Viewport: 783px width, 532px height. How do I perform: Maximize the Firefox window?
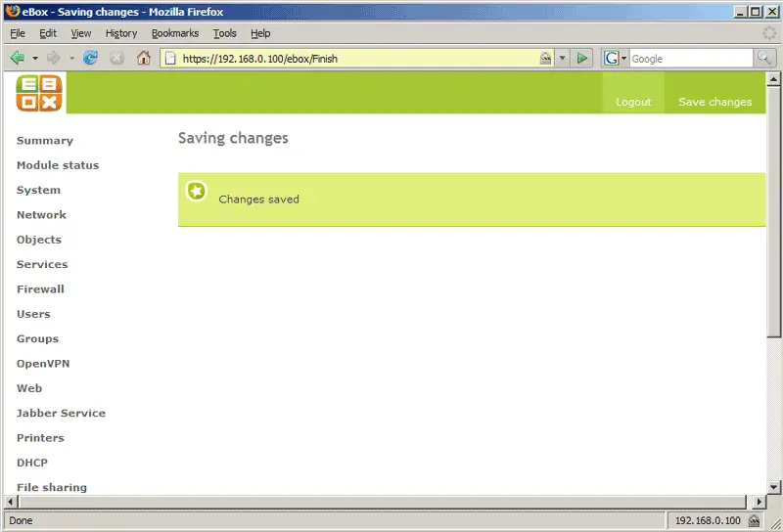[756, 12]
